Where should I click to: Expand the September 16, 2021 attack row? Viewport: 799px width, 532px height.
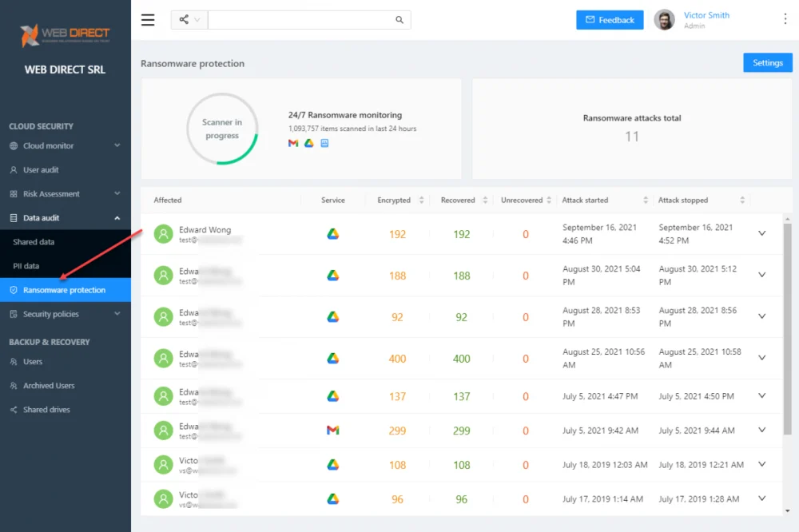[x=761, y=233]
